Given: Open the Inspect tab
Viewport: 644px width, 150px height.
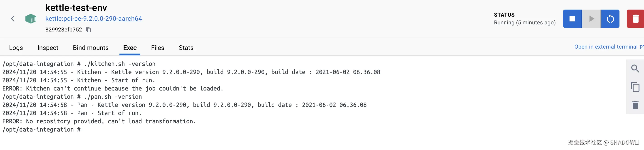Looking at the screenshot, I should point(48,48).
